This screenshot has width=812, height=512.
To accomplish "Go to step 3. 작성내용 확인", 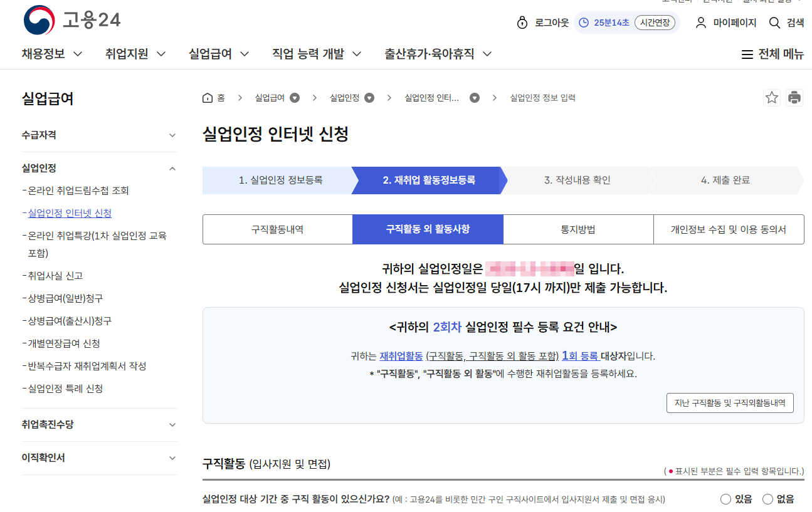I will pos(577,180).
